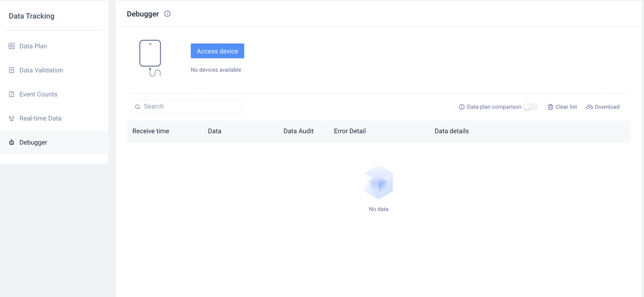The width and height of the screenshot is (644, 297).
Task: Enable the Data-plan comparison toggle
Action: pos(530,107)
